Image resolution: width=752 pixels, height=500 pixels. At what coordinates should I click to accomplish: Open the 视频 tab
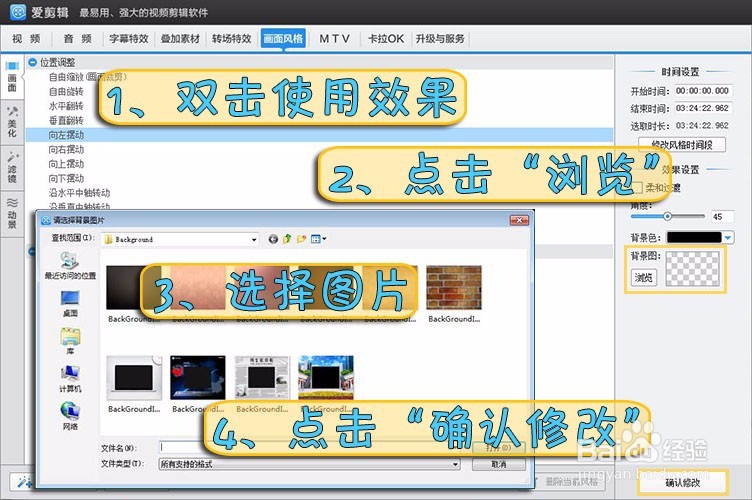tap(26, 38)
